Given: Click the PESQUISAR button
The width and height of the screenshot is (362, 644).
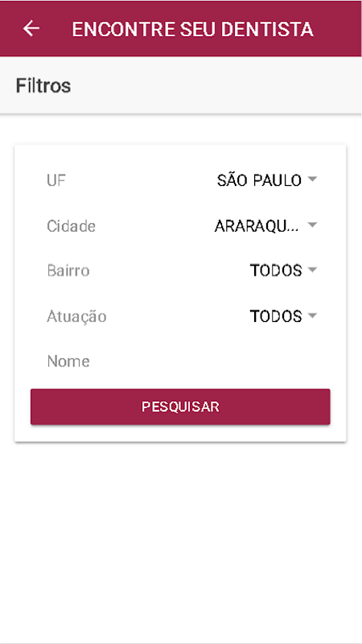Looking at the screenshot, I should click(180, 407).
